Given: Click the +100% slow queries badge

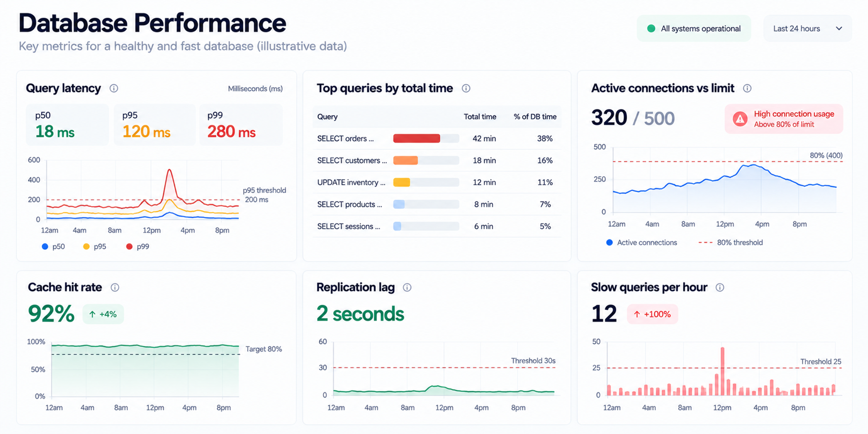Looking at the screenshot, I should tap(652, 314).
